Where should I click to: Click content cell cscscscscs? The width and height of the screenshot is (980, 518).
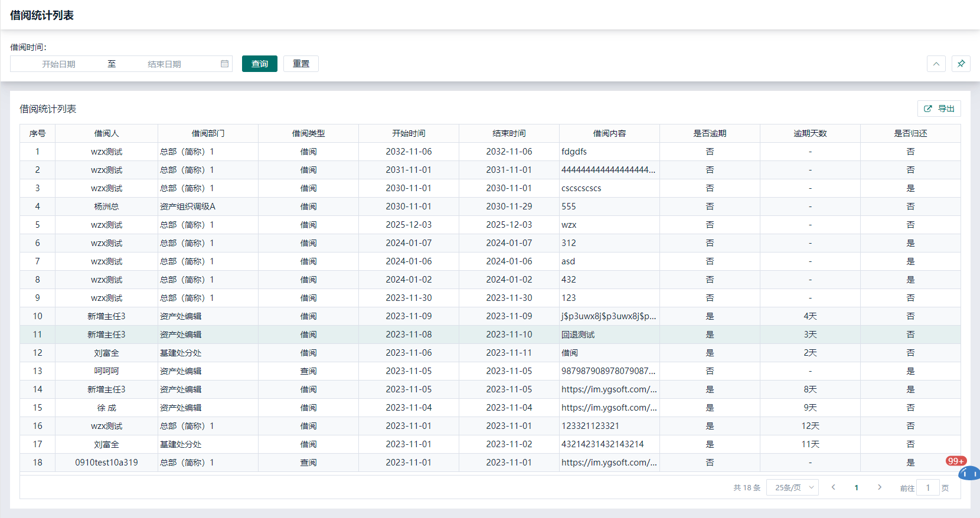[609, 188]
